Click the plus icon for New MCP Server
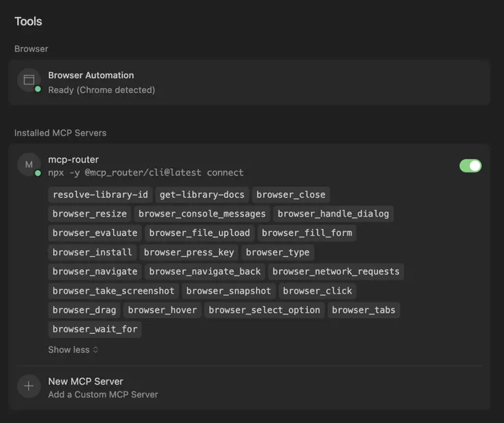 click(x=29, y=386)
